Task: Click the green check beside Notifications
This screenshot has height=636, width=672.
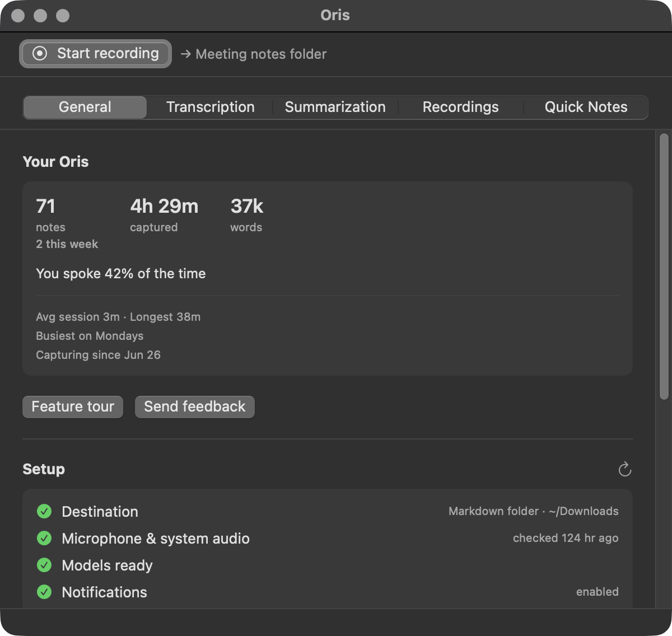Action: click(44, 592)
